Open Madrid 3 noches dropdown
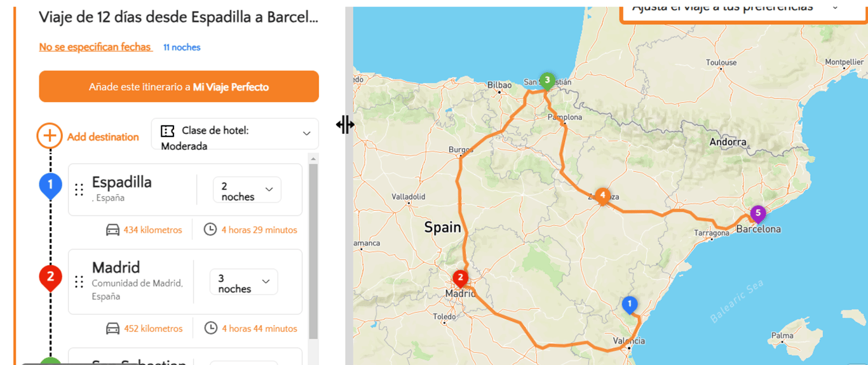This screenshot has height=365, width=868. 244,282
